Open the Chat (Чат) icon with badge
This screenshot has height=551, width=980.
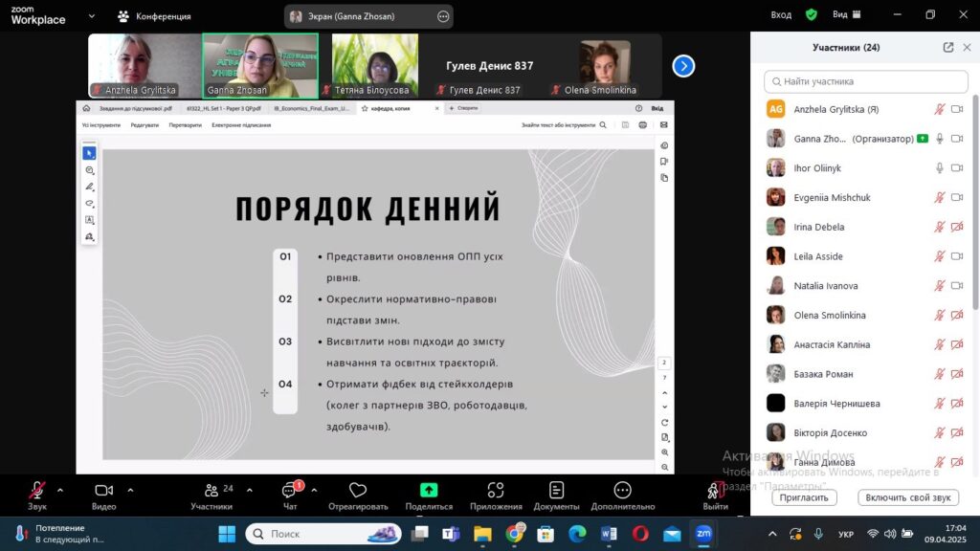tap(290, 491)
